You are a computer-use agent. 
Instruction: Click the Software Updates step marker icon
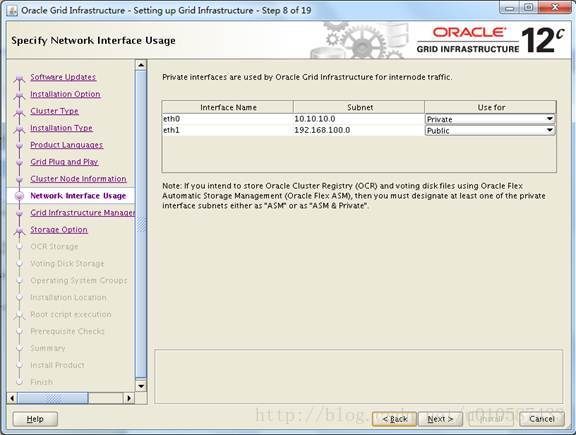pos(19,78)
